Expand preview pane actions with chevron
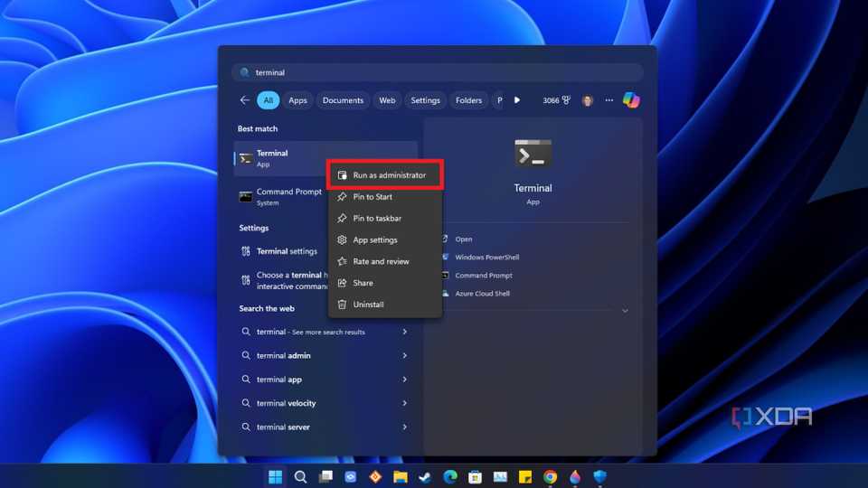 [x=625, y=311]
